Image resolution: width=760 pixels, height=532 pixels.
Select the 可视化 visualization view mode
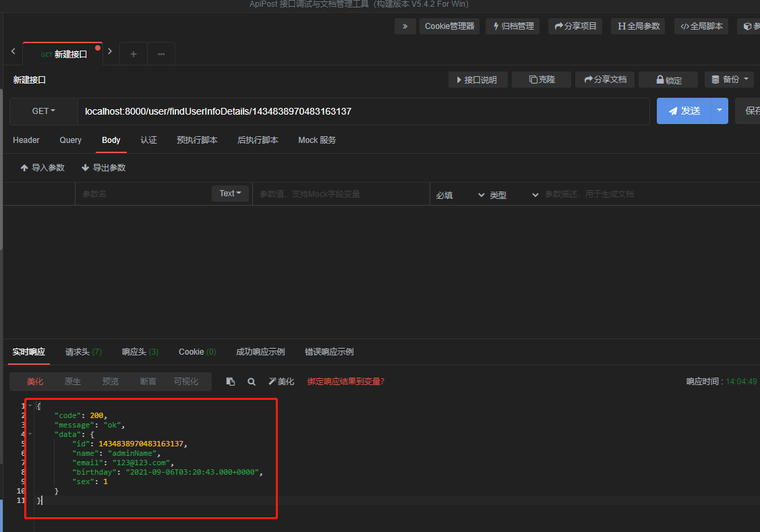[x=186, y=382]
